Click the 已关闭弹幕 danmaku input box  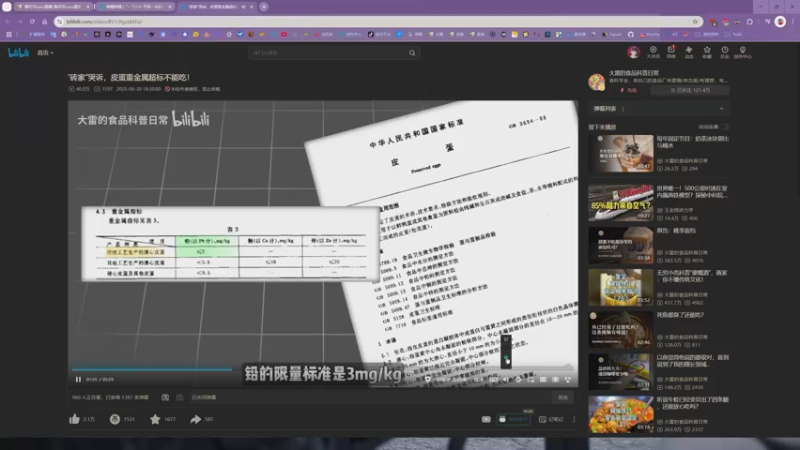[370, 397]
